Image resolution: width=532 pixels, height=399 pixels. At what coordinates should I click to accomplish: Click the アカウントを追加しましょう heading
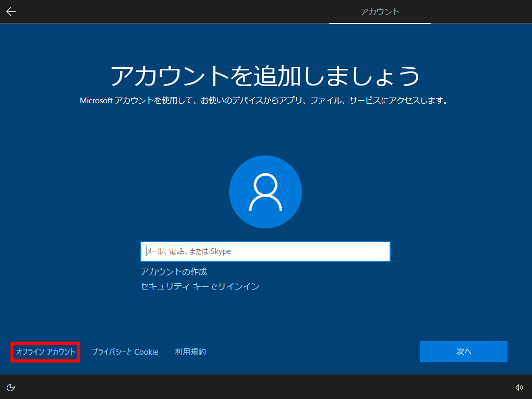pyautogui.click(x=265, y=75)
